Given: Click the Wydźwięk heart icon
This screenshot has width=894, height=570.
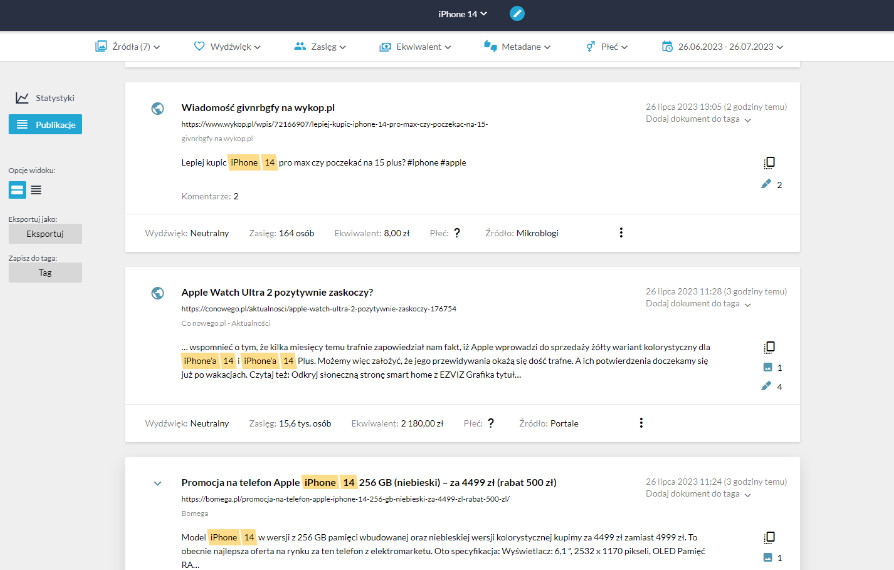Looking at the screenshot, I should pos(199,46).
